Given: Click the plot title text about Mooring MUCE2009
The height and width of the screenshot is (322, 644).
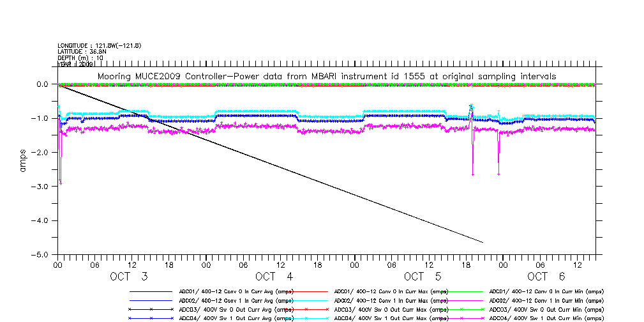Looking at the screenshot, I should coord(326,76).
